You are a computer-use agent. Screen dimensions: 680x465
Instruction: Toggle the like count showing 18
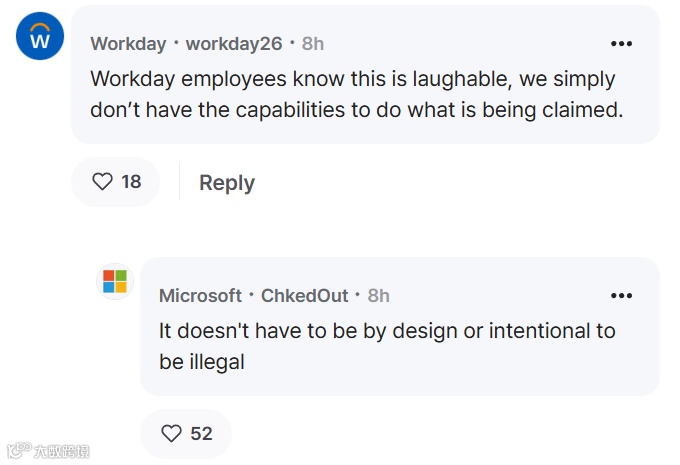click(131, 182)
